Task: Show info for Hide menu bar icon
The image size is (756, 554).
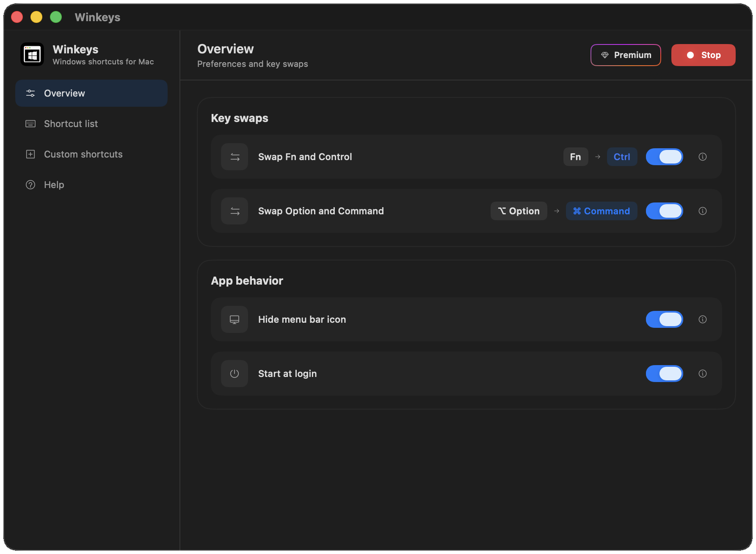Action: point(703,319)
